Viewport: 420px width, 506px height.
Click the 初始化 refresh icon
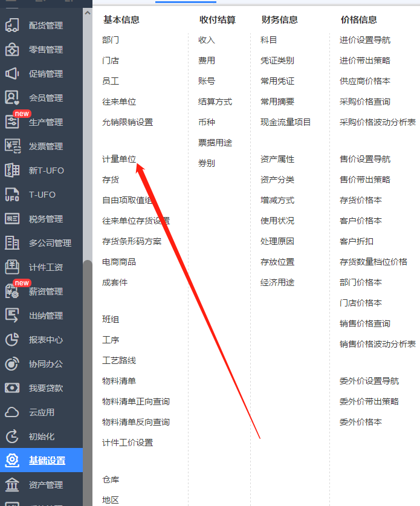[12, 436]
